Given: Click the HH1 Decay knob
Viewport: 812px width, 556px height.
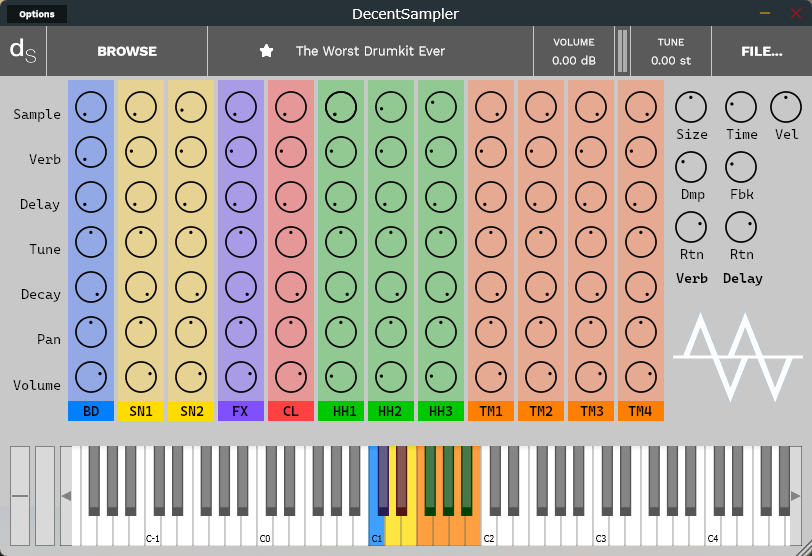Looking at the screenshot, I should coord(341,287).
